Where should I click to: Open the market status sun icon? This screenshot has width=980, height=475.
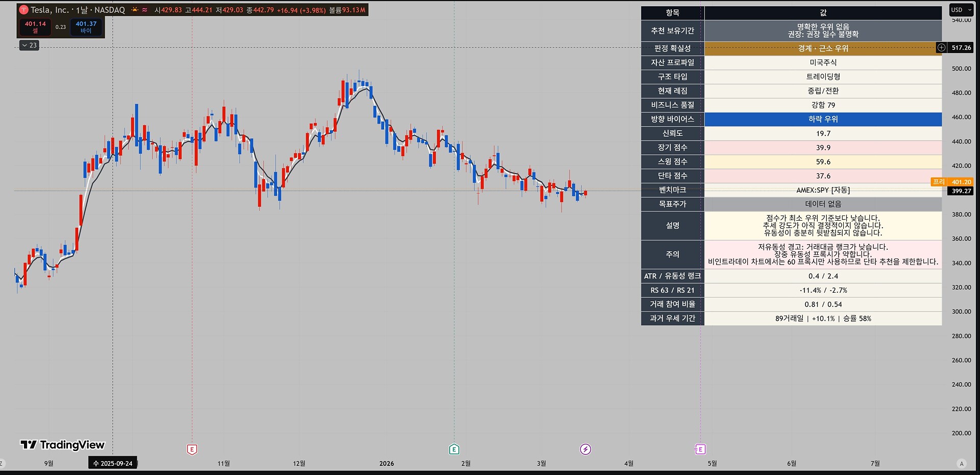(135, 10)
